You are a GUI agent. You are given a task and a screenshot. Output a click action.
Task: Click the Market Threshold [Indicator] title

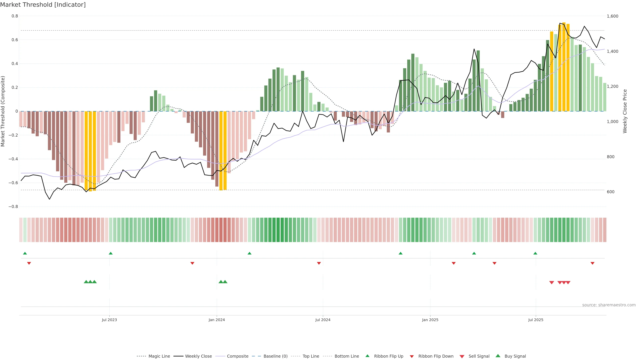(43, 5)
